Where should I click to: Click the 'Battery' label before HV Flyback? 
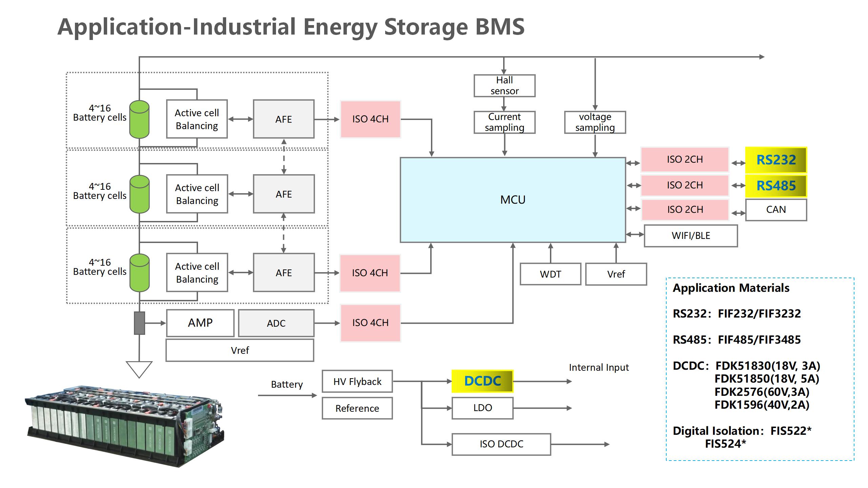287,385
